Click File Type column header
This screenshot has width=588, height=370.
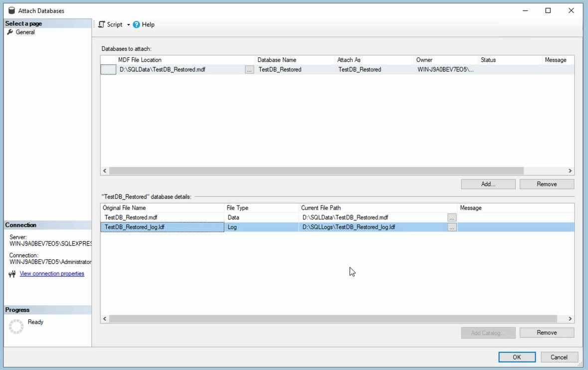(x=261, y=207)
